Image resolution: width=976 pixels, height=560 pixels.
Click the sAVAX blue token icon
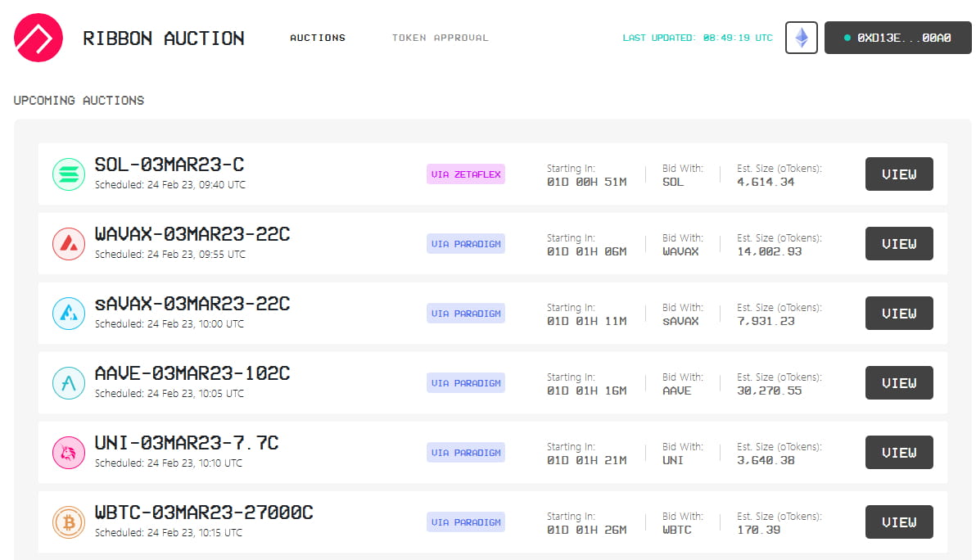tap(69, 314)
